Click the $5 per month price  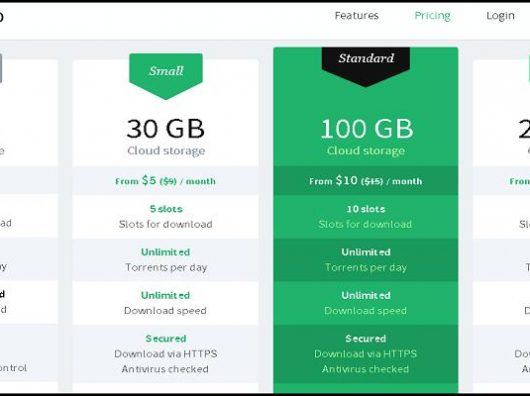coord(165,181)
